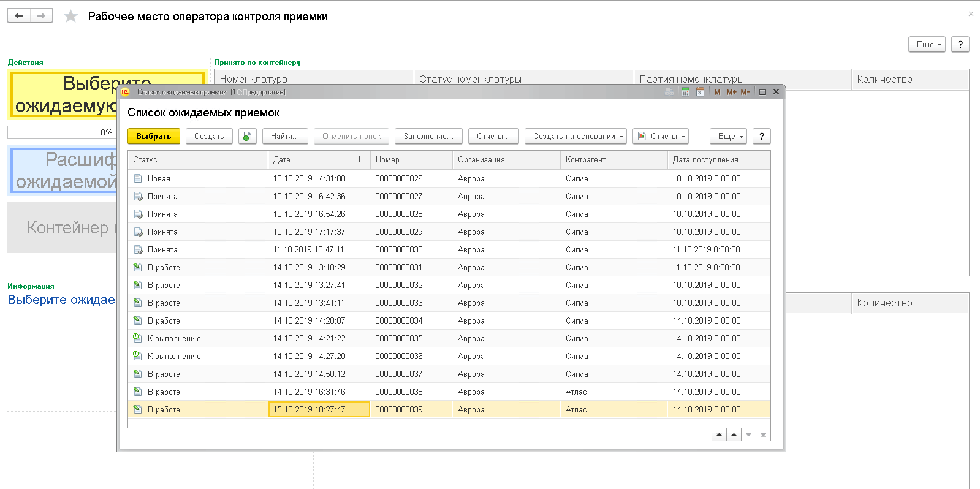Go forward with the right arrow button

click(41, 15)
